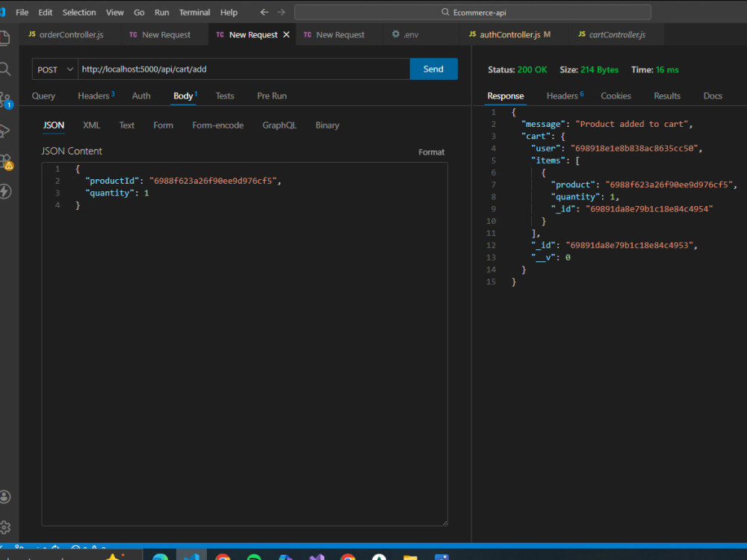Select the Form-encode body type

tap(217, 125)
